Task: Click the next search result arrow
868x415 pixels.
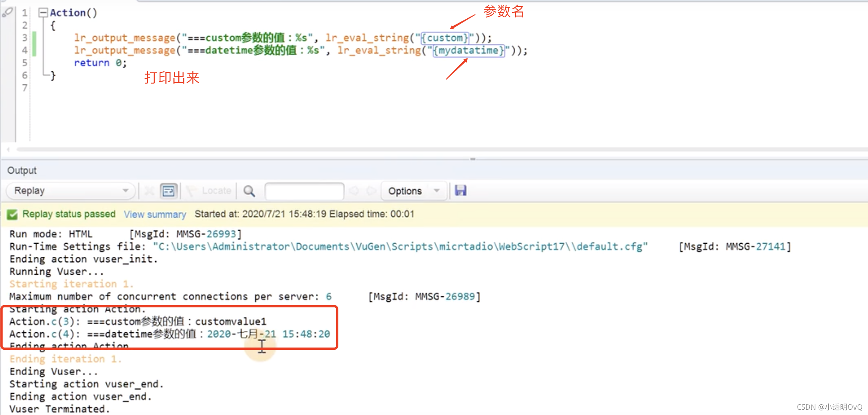Action: 371,191
